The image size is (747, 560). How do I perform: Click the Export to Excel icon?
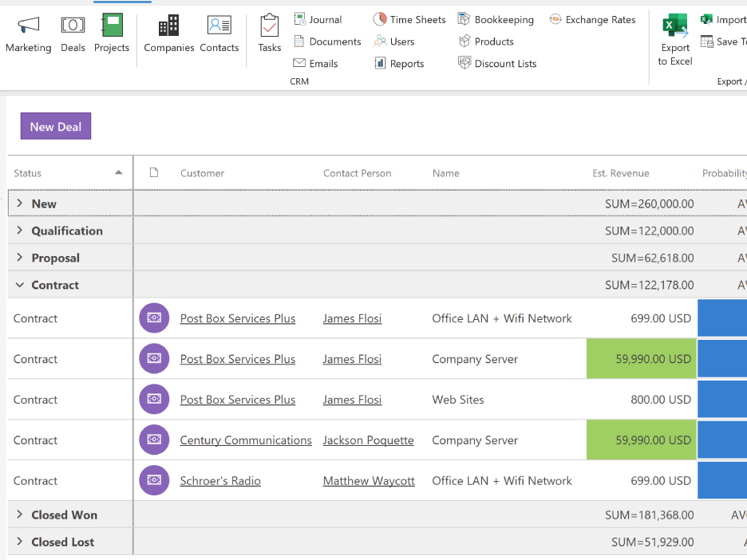coord(675,26)
